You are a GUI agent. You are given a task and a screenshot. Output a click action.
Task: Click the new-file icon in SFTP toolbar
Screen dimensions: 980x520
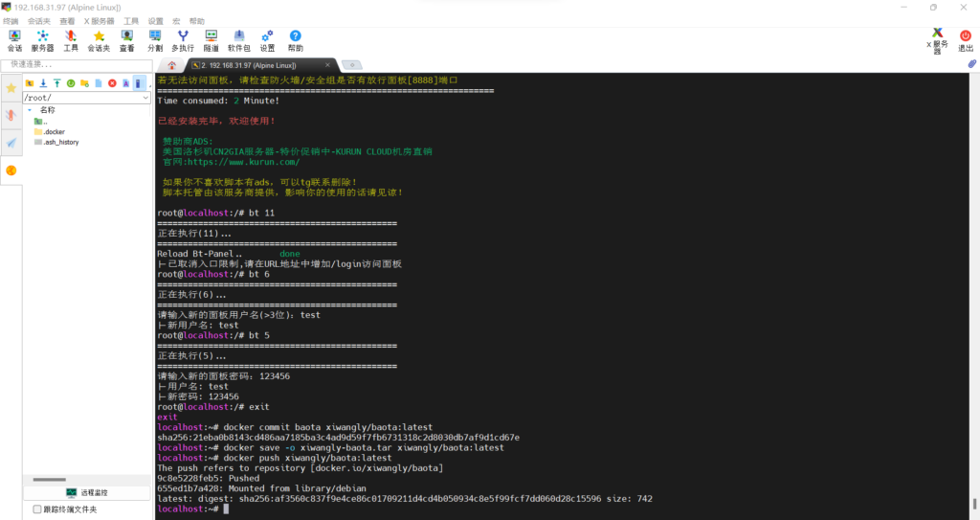99,83
